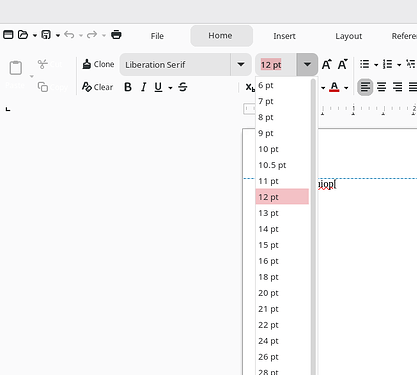Click the Paste clipboard icon
The height and width of the screenshot is (375, 417).
pos(16,68)
